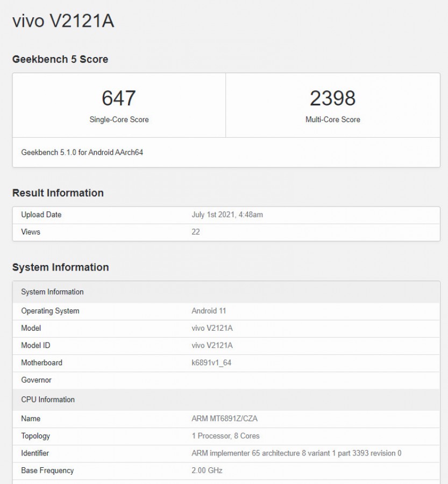Select the 1 Processor, 8 Cores value
Viewport: 448px width, 484px height.
225,436
